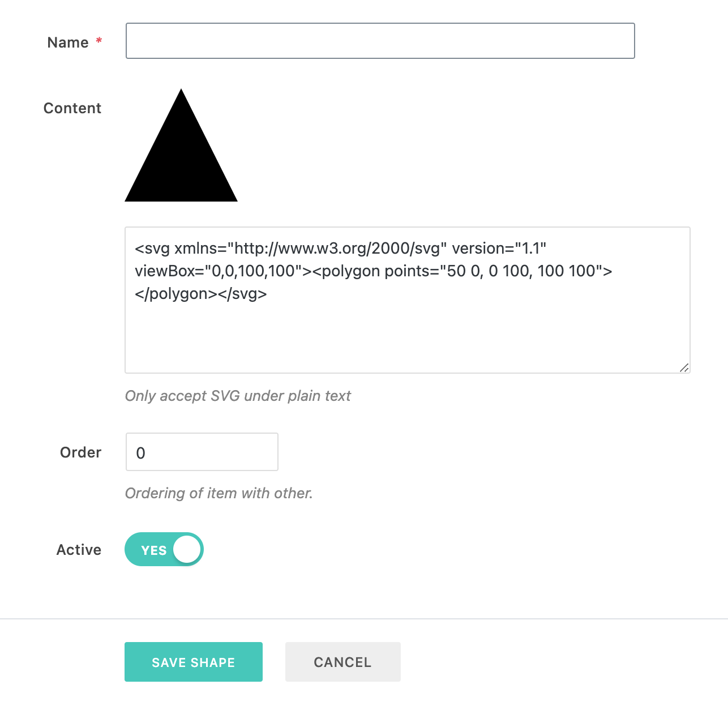Click the CANCEL button
The image size is (728, 710).
click(x=343, y=662)
